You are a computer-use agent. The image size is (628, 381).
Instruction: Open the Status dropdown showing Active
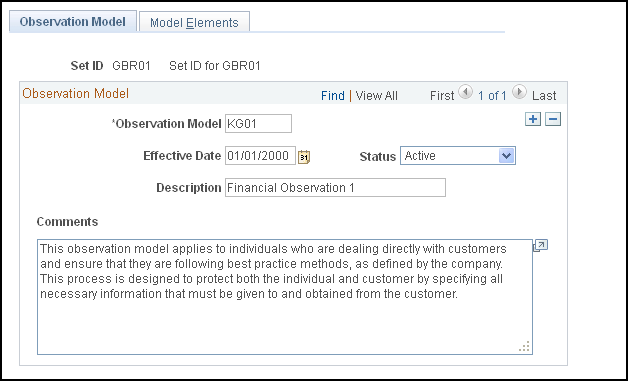pyautogui.click(x=458, y=155)
